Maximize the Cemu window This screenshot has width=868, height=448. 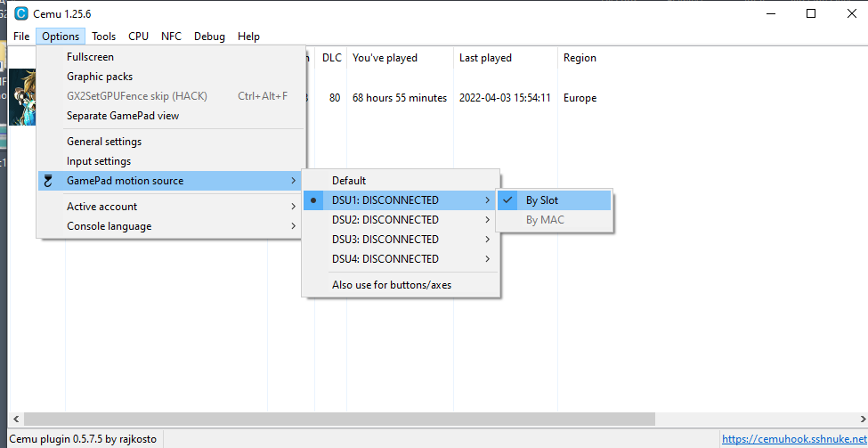click(x=811, y=13)
